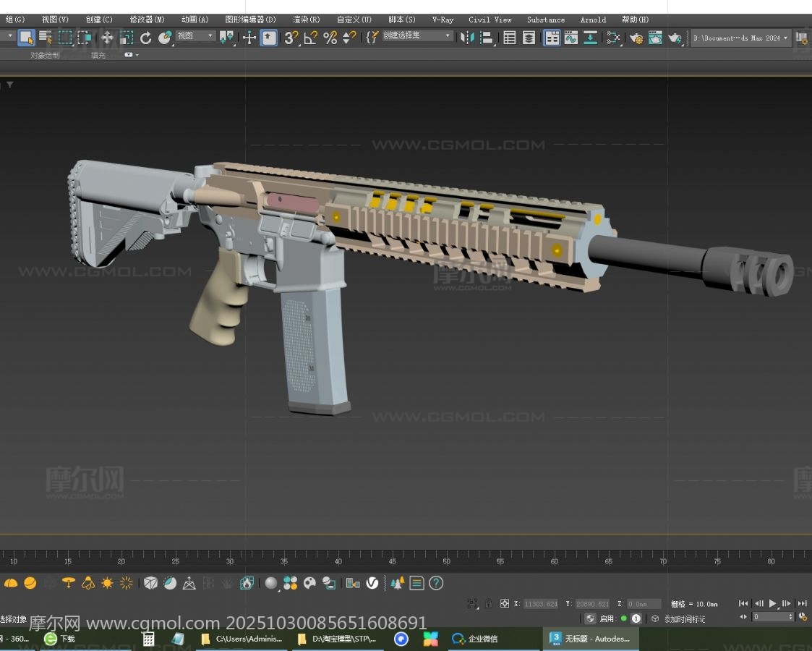Open the 渲染(R) menu
This screenshot has width=812, height=651.
[306, 20]
